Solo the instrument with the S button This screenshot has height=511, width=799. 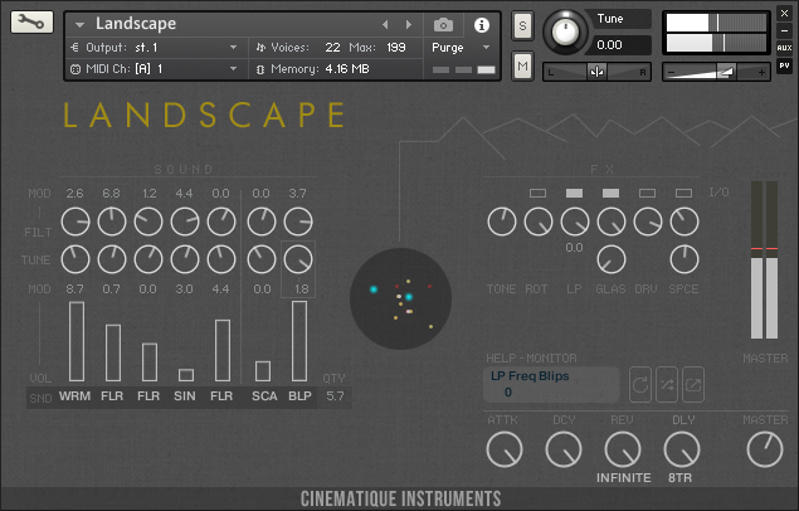(522, 25)
